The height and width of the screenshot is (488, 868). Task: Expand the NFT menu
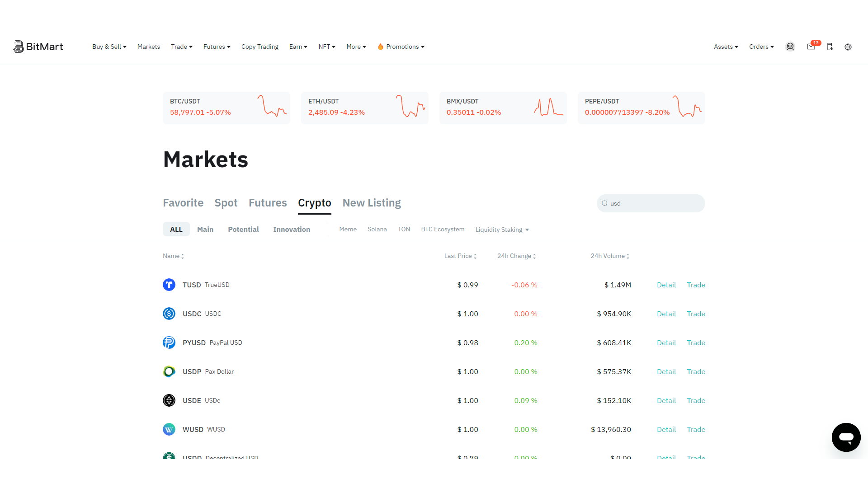click(327, 47)
